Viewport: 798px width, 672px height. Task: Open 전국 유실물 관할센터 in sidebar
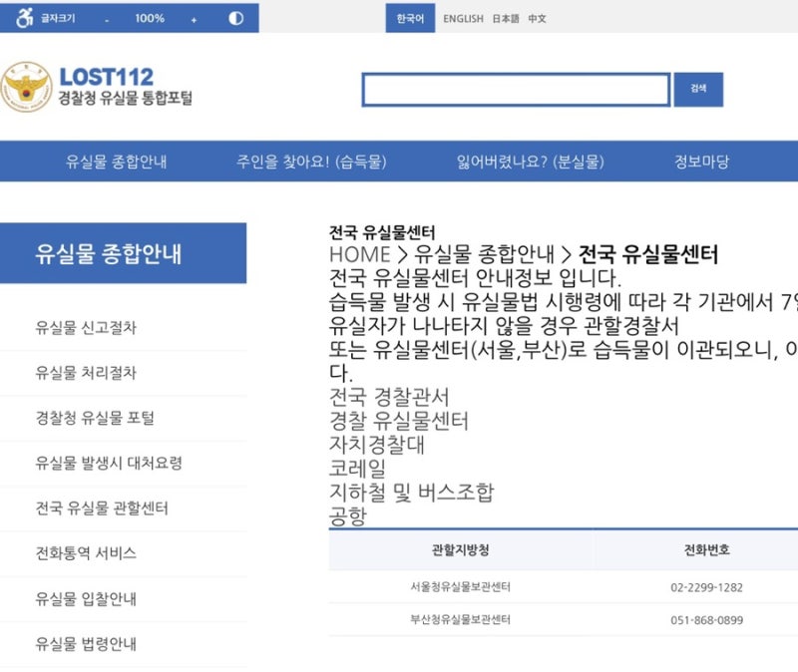click(102, 507)
